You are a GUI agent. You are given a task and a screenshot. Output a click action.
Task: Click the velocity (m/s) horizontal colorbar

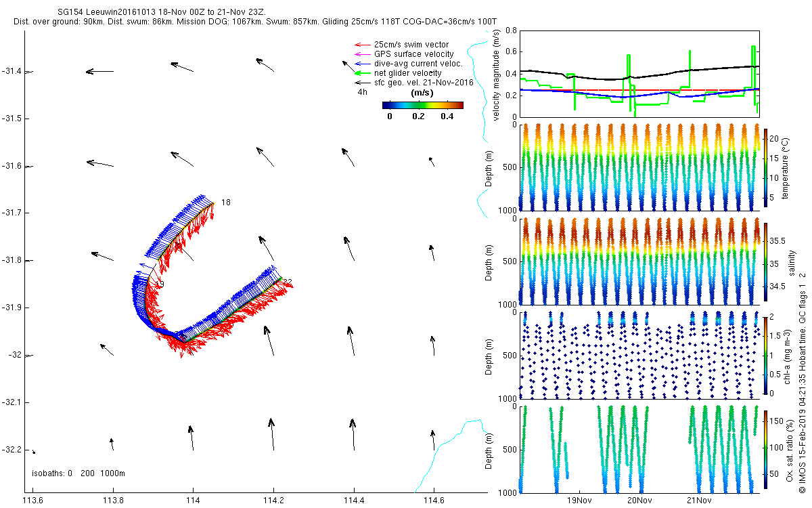[422, 105]
